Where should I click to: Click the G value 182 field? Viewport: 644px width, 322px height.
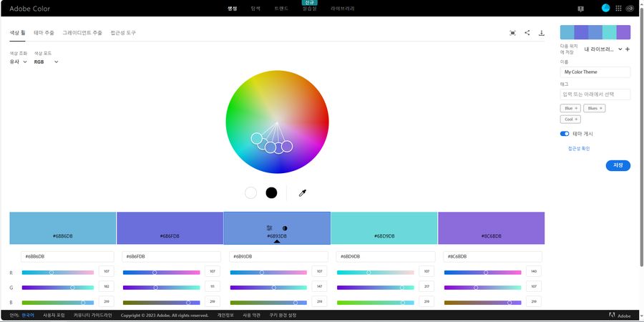click(107, 287)
